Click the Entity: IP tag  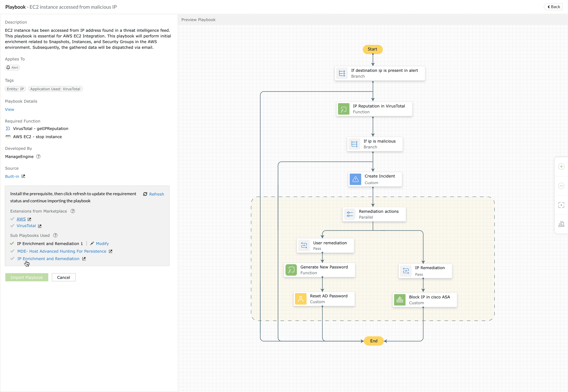coord(15,89)
